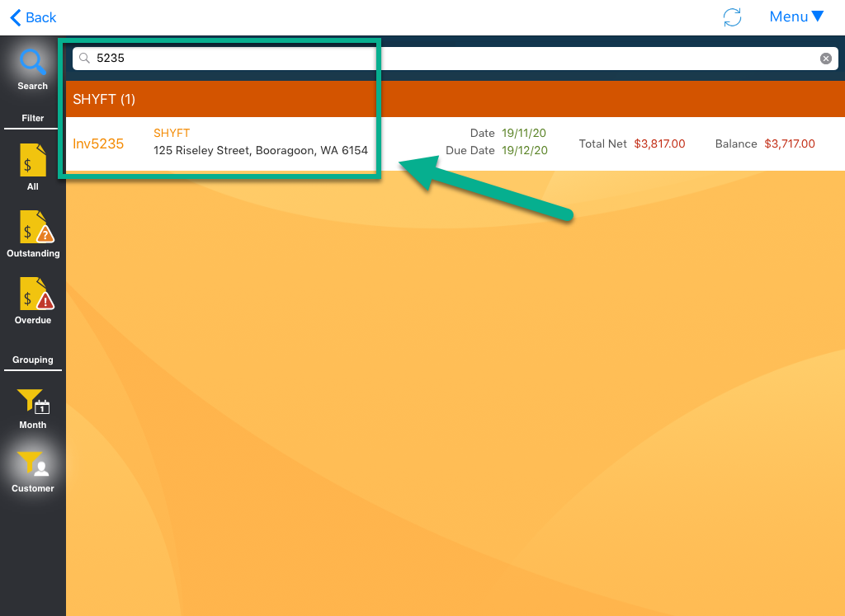Click the search field containing 5235
The image size is (845, 616).
tap(446, 59)
